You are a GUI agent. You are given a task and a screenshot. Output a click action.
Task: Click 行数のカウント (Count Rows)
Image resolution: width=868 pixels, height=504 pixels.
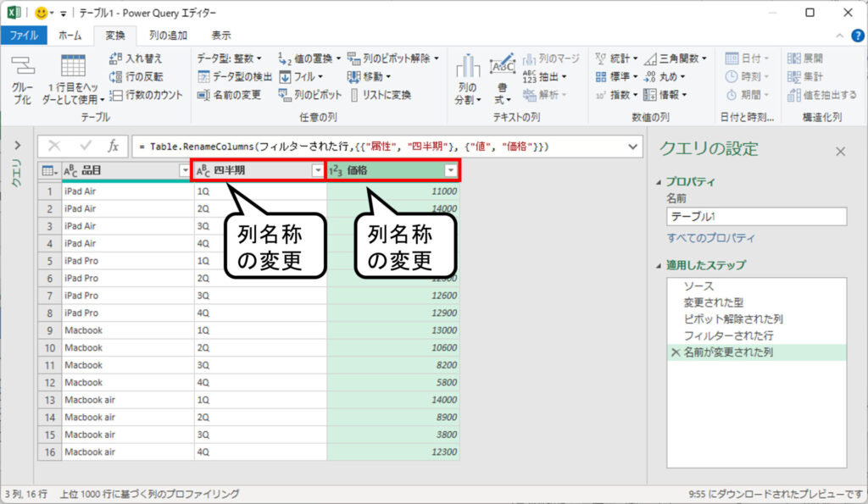(146, 95)
